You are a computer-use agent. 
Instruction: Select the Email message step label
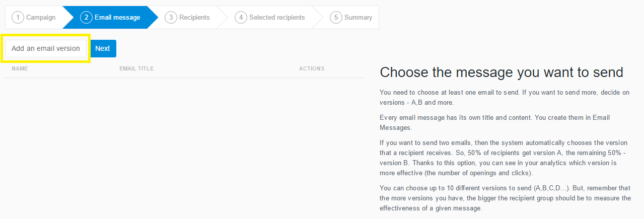[x=117, y=18]
